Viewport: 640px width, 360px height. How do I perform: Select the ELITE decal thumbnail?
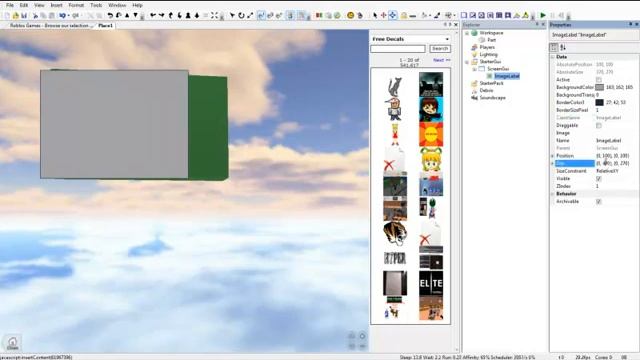431,283
